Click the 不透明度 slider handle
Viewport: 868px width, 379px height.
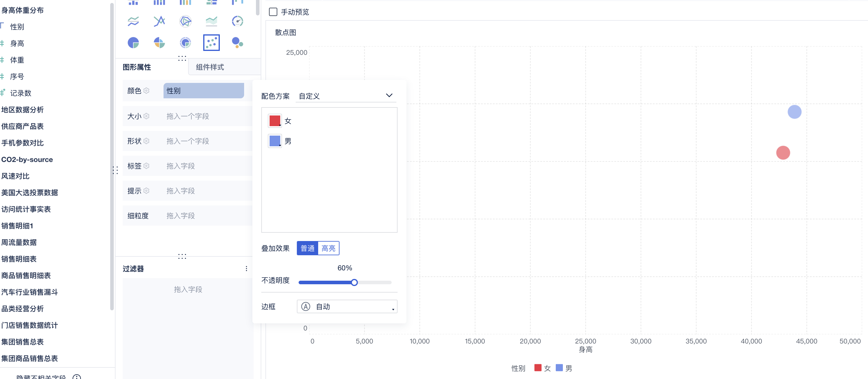point(354,282)
